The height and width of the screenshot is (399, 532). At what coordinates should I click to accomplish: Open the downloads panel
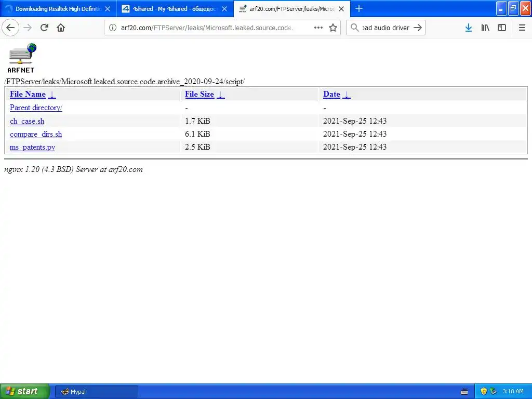(469, 28)
